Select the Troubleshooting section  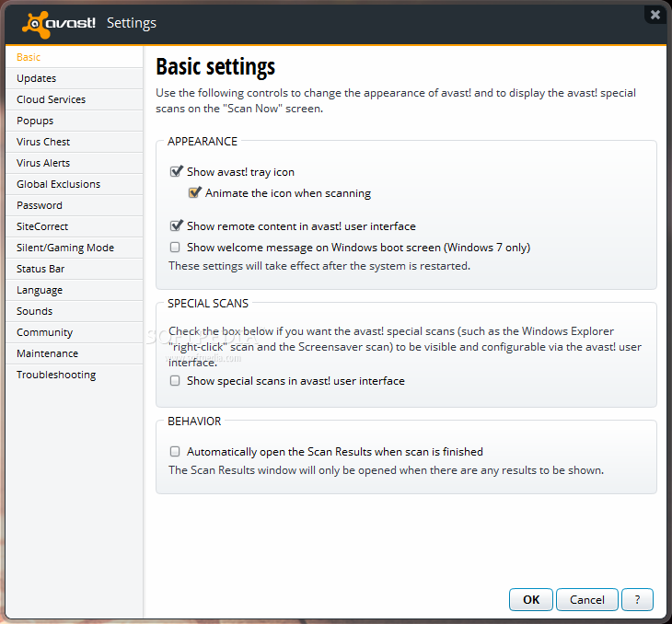click(x=56, y=375)
